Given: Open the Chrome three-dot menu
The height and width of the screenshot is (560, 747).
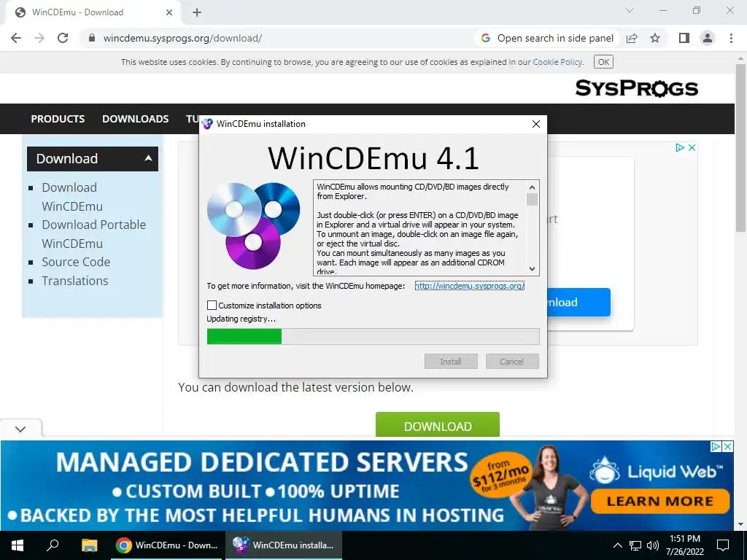Looking at the screenshot, I should click(x=731, y=38).
